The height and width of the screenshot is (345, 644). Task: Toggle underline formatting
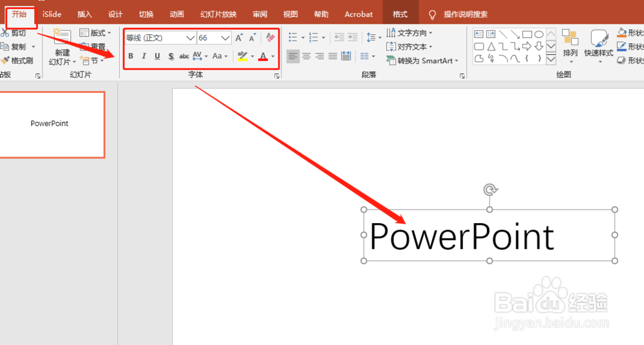(x=157, y=56)
